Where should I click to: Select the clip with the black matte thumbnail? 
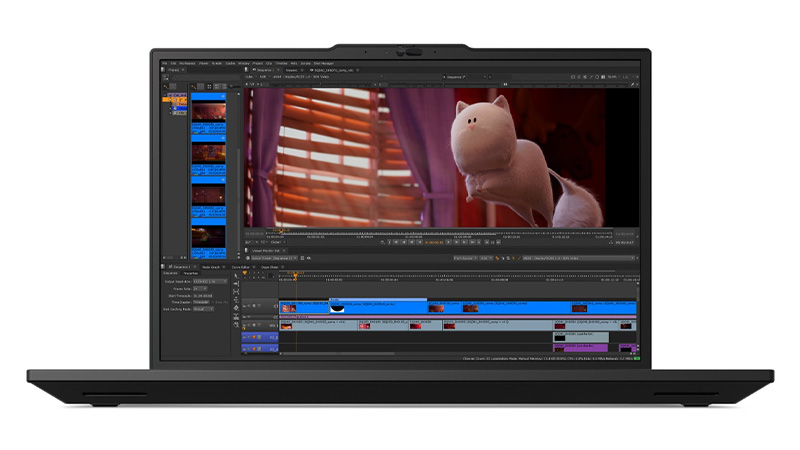tap(379, 307)
